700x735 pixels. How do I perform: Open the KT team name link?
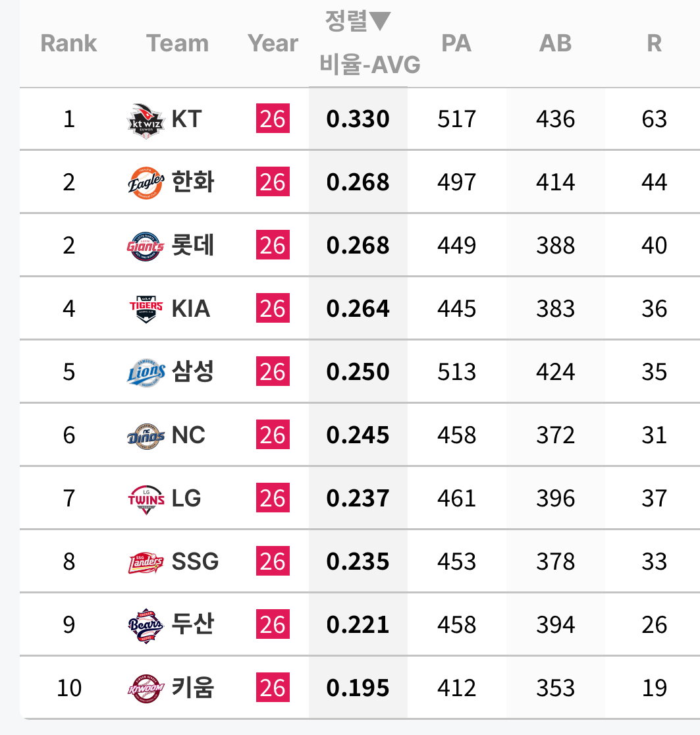point(186,119)
